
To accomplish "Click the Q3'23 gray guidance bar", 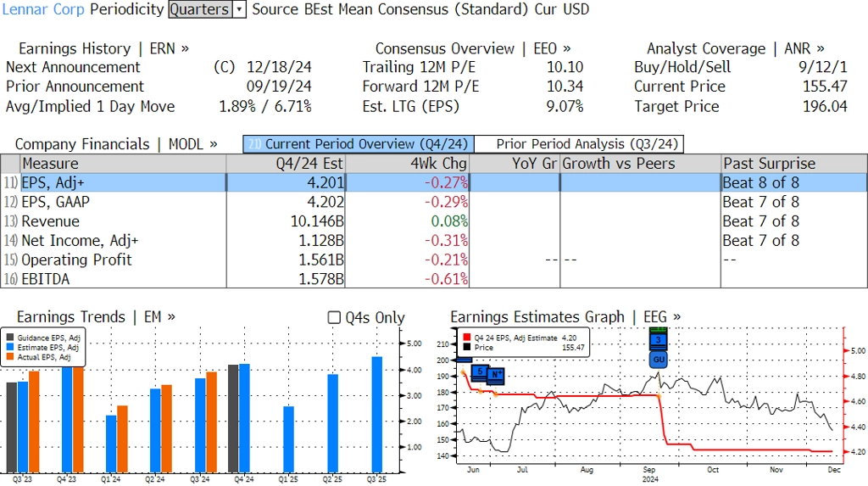I will [12, 427].
